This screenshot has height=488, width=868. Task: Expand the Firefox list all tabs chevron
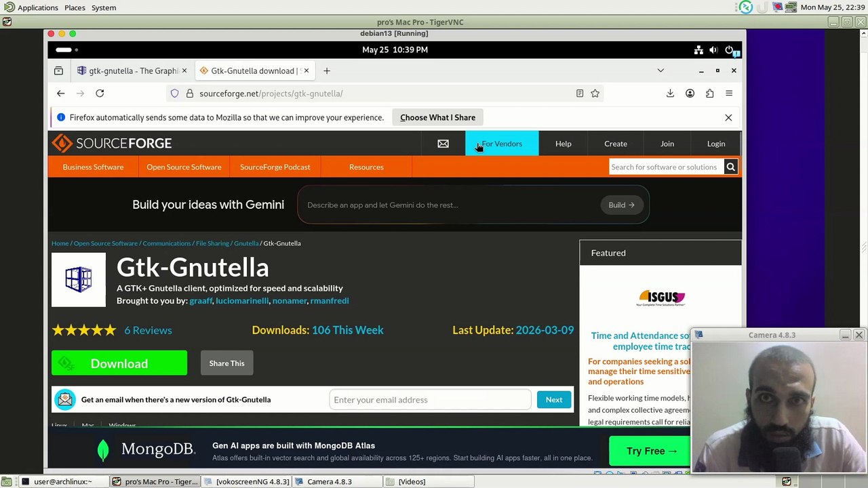coord(660,70)
